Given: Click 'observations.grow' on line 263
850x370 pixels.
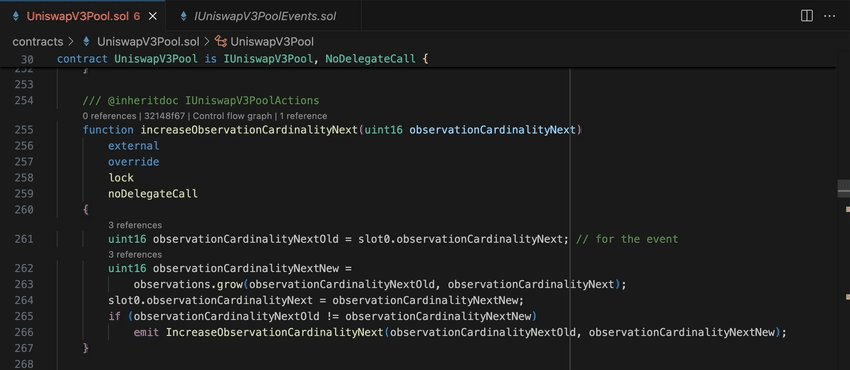Looking at the screenshot, I should click(188, 284).
